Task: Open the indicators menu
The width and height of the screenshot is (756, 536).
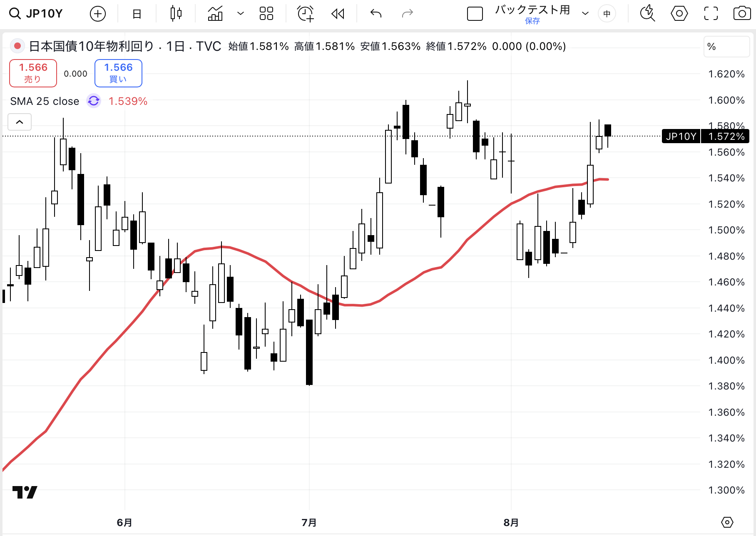Action: 215,14
